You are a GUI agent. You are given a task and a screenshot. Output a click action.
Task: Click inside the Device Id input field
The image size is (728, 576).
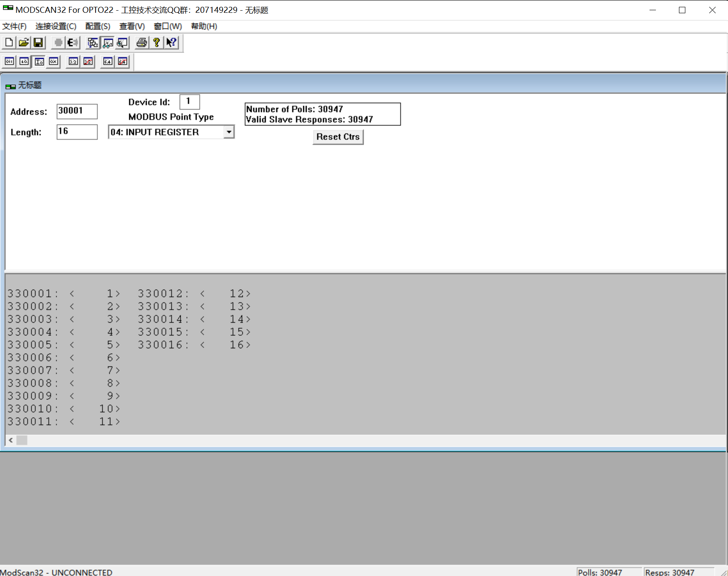tap(189, 102)
